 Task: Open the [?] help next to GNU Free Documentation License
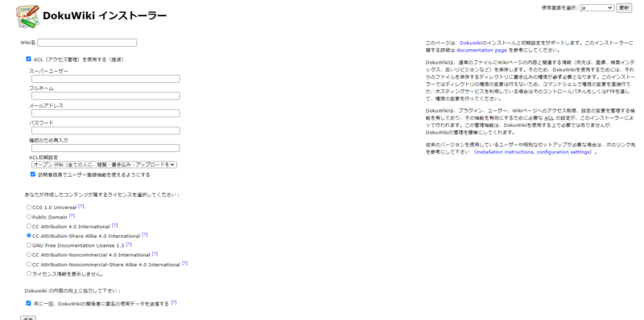[x=129, y=244]
